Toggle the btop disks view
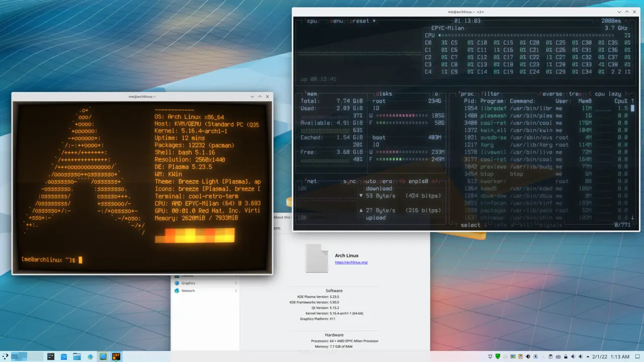 pos(383,94)
